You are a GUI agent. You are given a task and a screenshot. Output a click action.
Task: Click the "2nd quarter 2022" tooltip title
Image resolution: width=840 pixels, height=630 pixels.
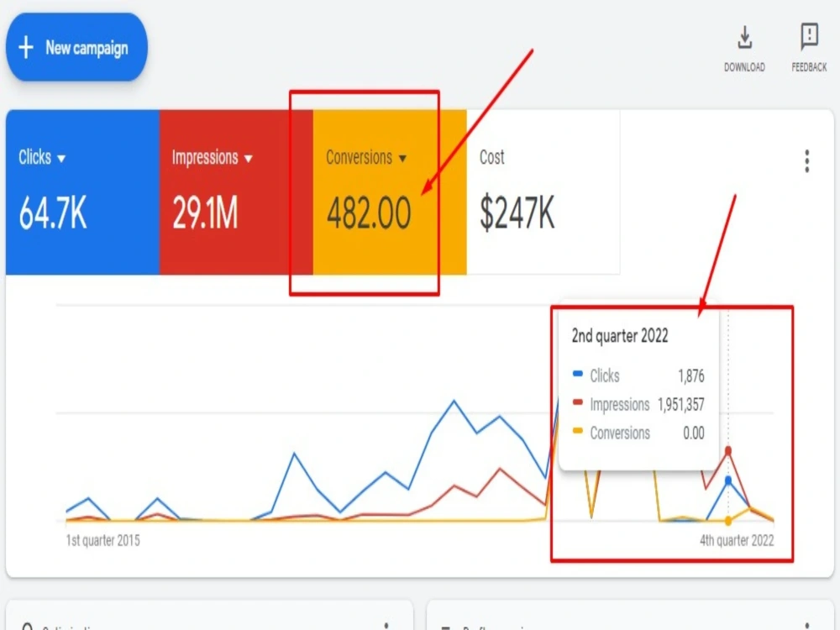click(x=620, y=336)
